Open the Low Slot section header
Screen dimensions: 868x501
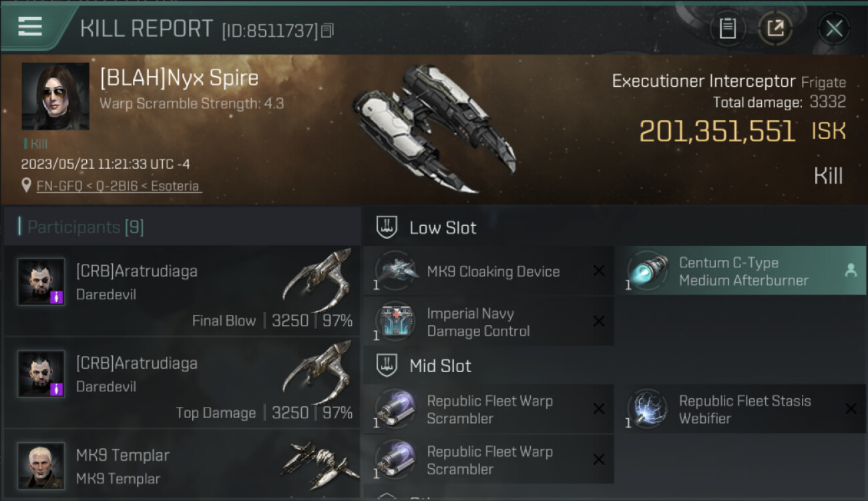[443, 228]
